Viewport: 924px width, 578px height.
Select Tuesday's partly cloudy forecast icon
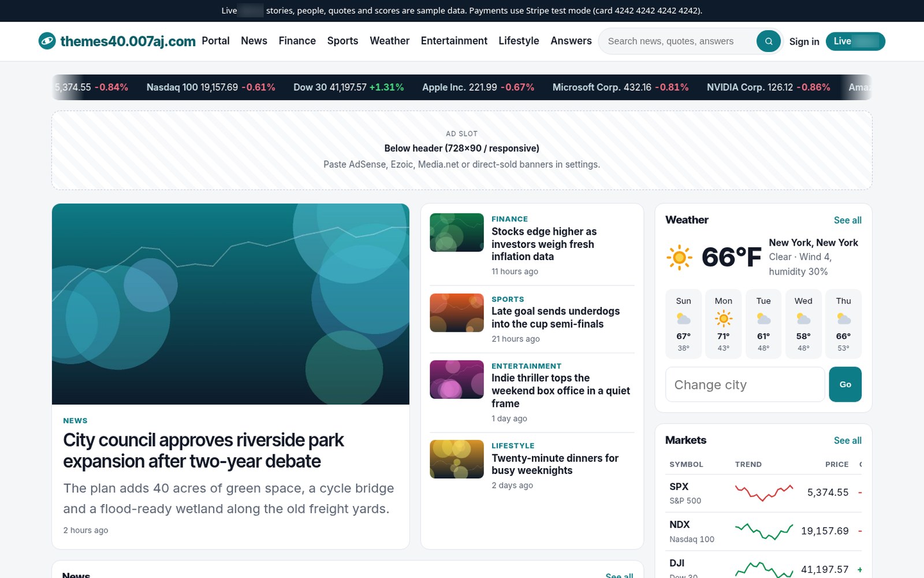pyautogui.click(x=763, y=318)
